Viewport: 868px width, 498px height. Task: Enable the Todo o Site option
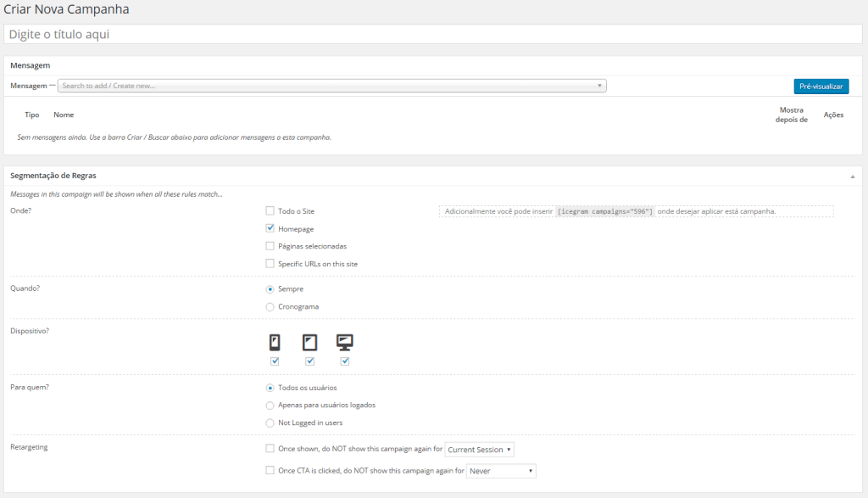tap(270, 210)
